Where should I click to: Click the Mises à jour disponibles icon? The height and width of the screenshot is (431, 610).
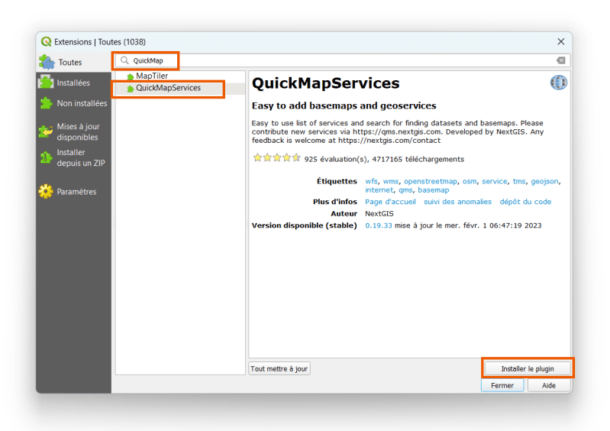46,131
